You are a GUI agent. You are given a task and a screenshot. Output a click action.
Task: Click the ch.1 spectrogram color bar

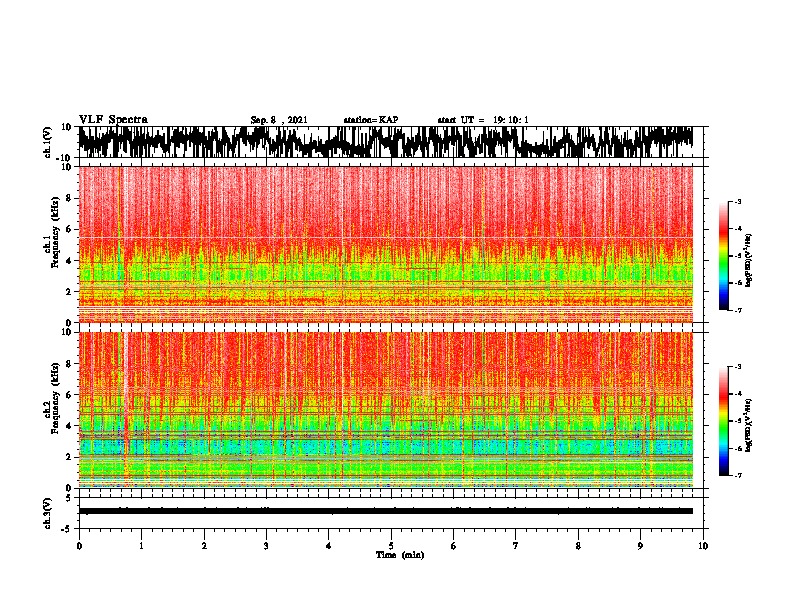[723, 256]
